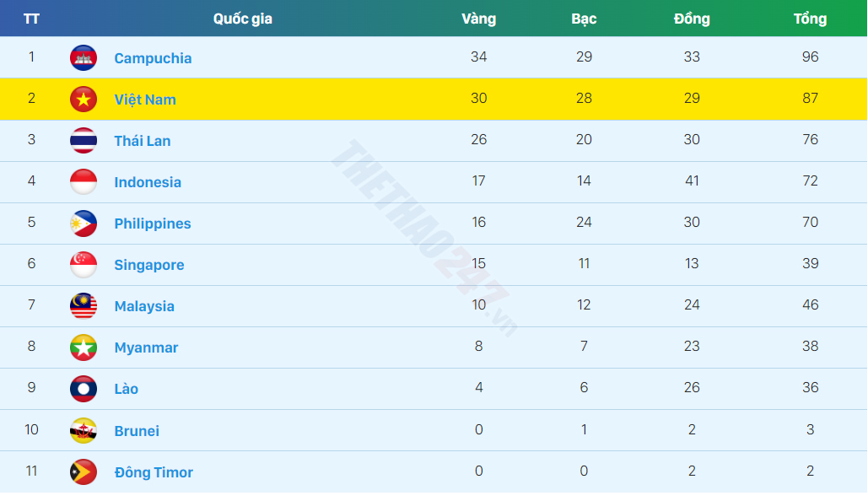Click the Laos flag icon
Screen dimensions: 868x501
tap(84, 389)
